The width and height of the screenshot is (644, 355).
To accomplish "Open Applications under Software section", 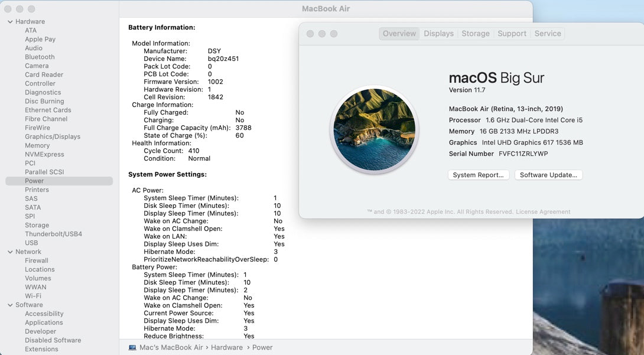I will [x=44, y=323].
